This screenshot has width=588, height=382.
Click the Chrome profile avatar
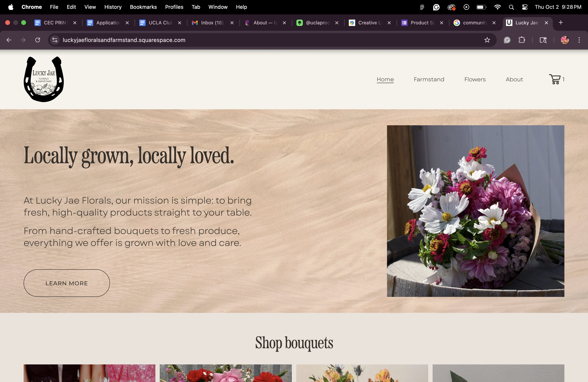click(565, 40)
